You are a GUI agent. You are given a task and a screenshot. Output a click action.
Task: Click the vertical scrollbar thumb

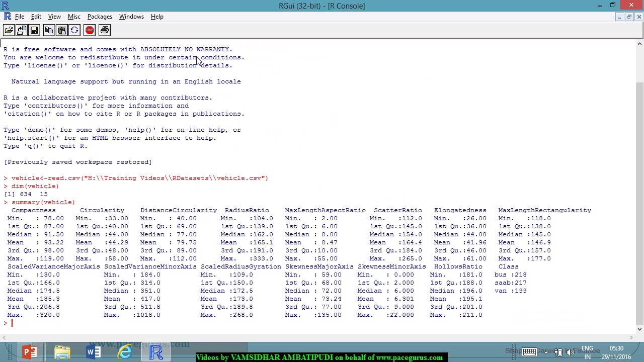tap(639, 203)
